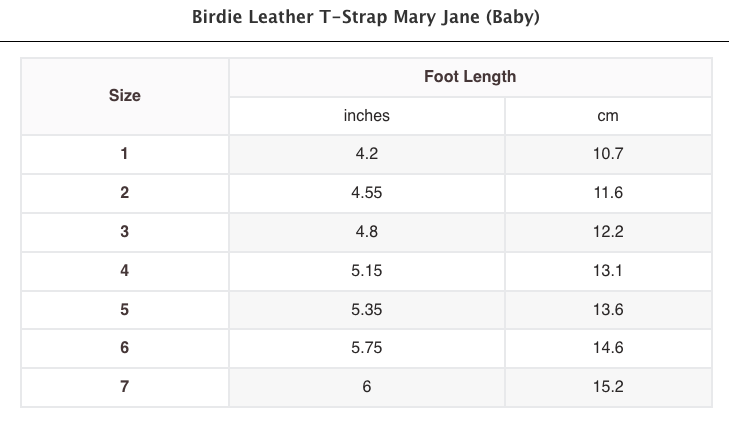
Task: Click size 3 row label
Action: click(124, 231)
